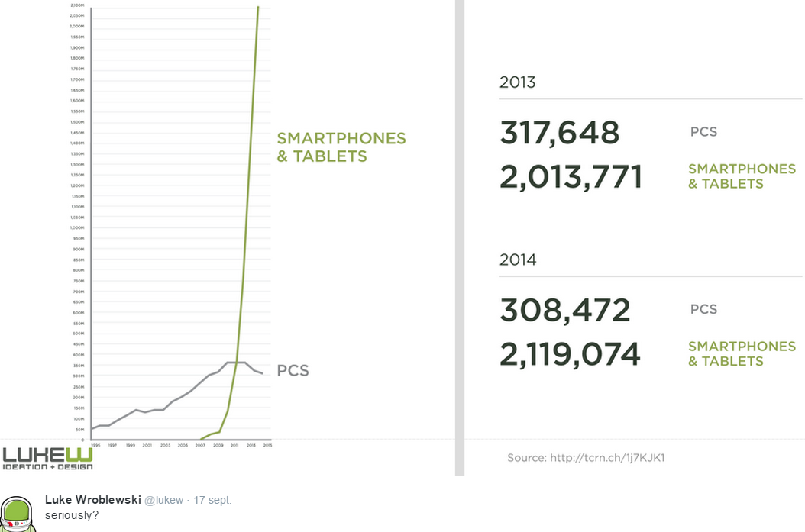Viewport: 805px width, 532px height.
Task: Click the LUKEW Ideation + Design logo
Action: pos(47,458)
